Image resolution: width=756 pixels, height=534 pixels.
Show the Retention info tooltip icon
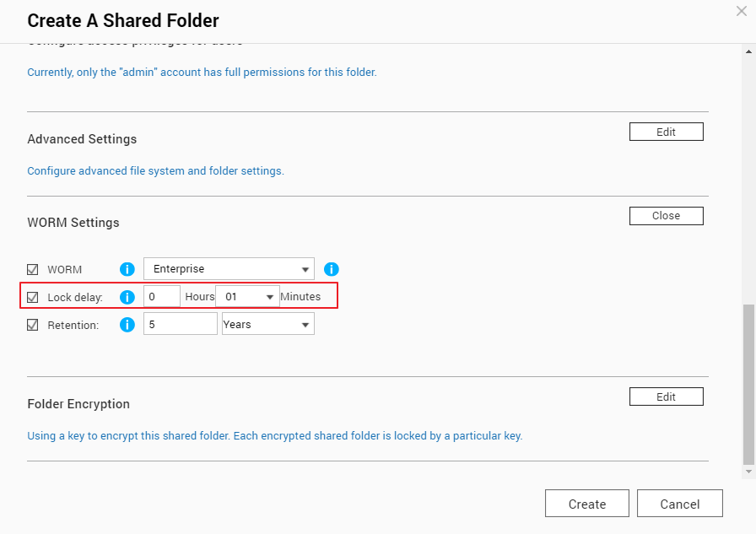click(x=127, y=325)
